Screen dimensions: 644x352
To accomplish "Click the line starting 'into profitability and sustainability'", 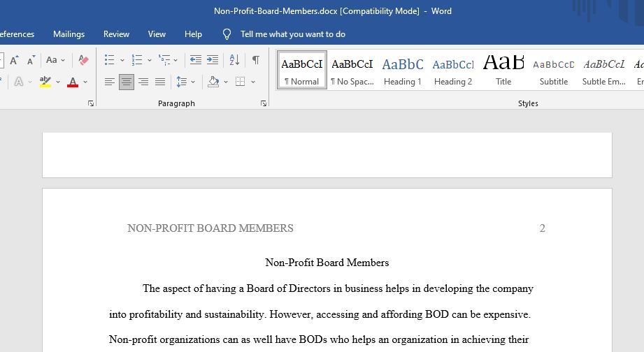I will (320, 314).
